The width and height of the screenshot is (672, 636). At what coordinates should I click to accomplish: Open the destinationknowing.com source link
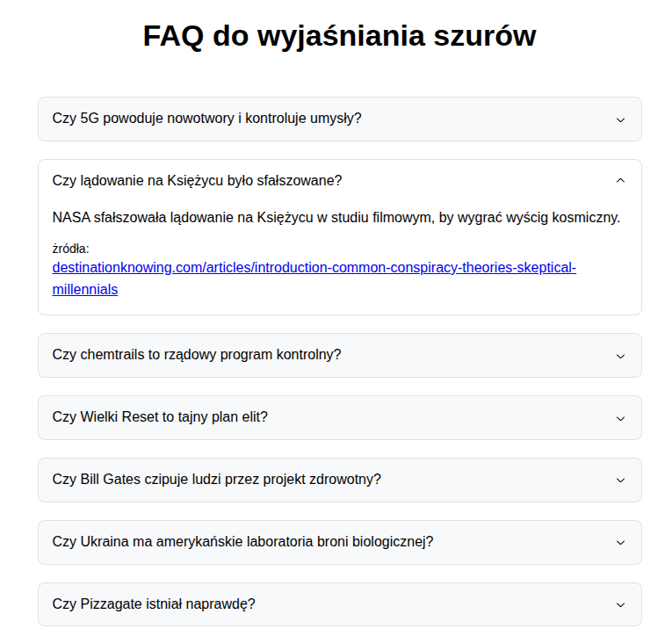pos(314,267)
